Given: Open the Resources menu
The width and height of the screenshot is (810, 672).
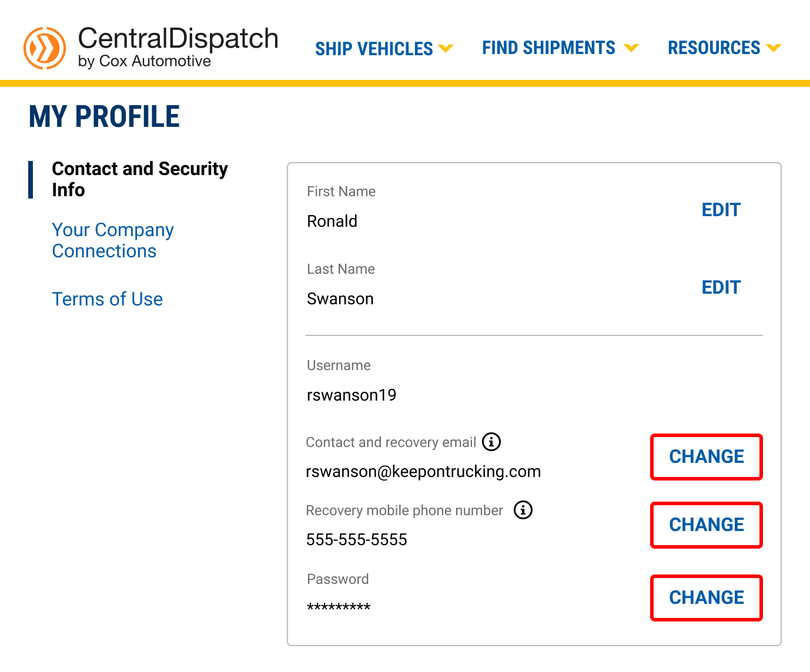Looking at the screenshot, I should (x=714, y=48).
